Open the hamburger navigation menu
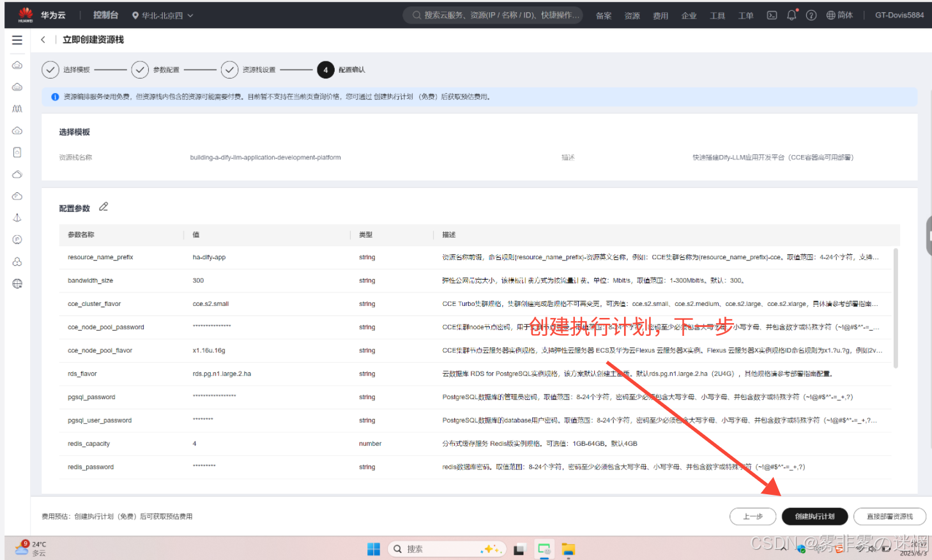This screenshot has width=932, height=560. pyautogui.click(x=17, y=40)
